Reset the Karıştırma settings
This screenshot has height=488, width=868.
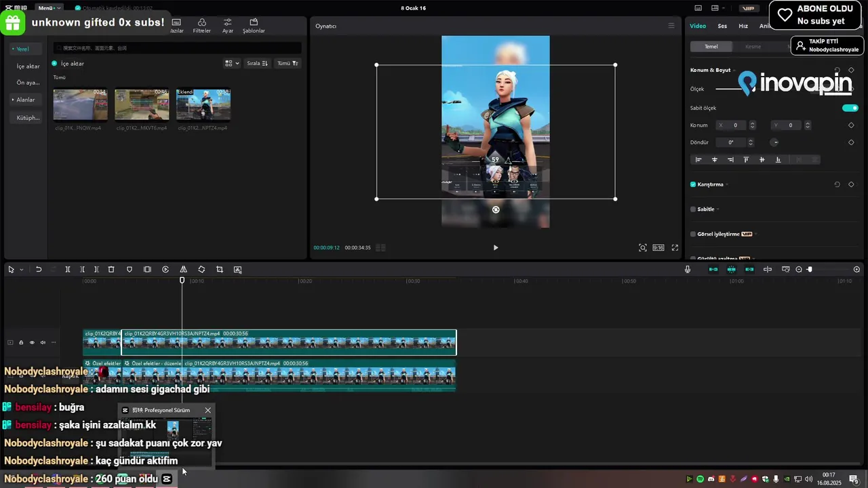(837, 184)
